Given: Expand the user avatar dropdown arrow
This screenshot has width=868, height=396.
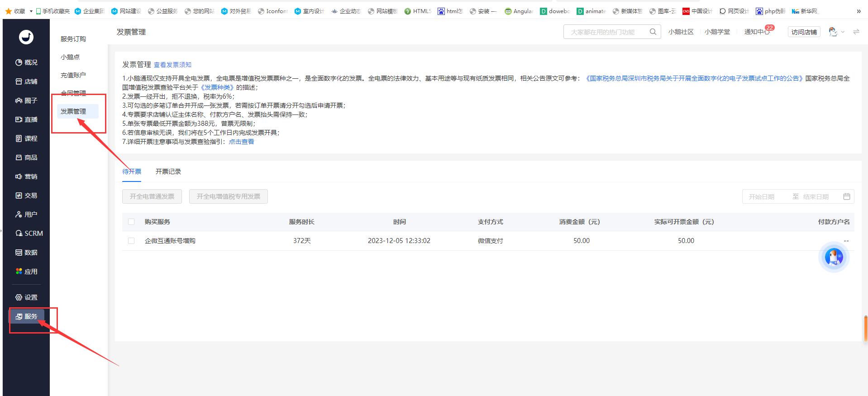Looking at the screenshot, I should 843,32.
